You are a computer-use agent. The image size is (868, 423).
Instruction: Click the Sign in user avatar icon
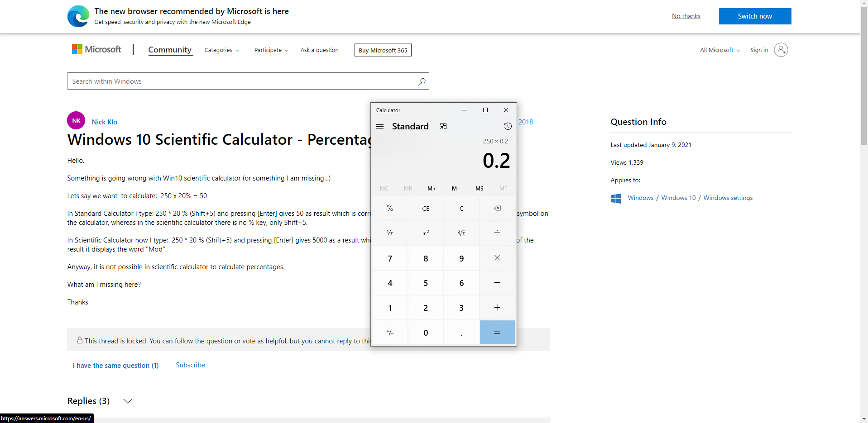[781, 50]
